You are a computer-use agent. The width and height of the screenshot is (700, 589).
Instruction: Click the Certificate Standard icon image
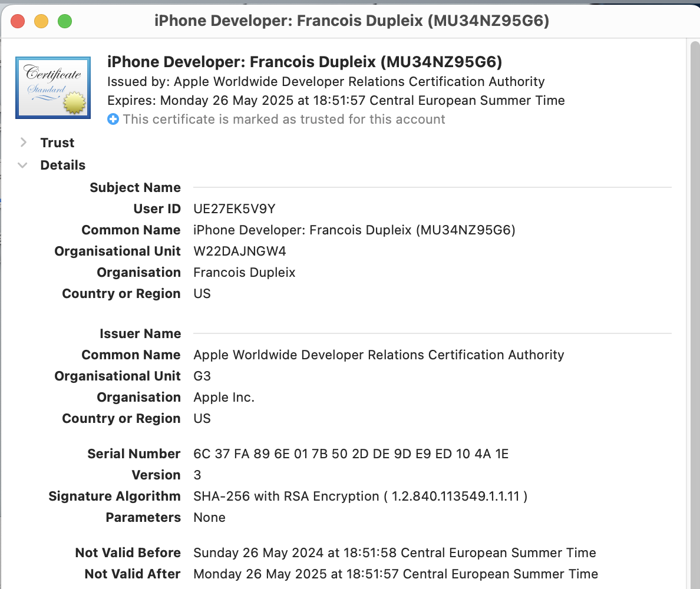(x=53, y=88)
